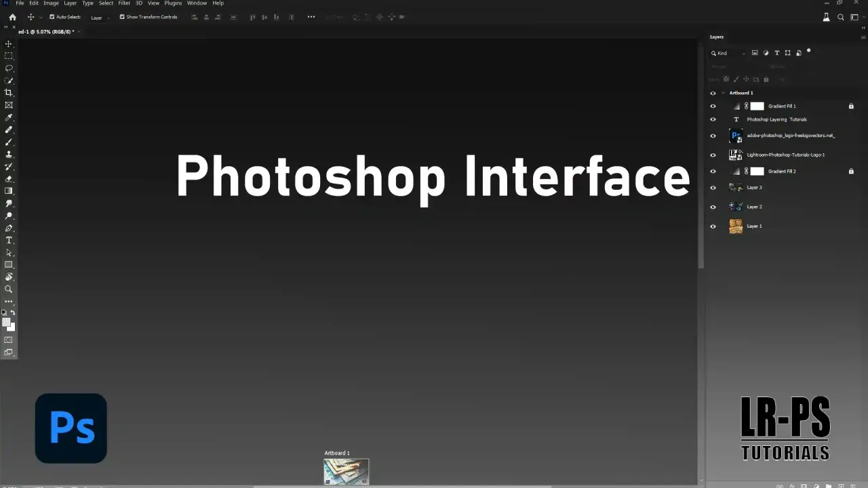Collapse Artboard 1 group chevron
Viewport: 868px width, 488px height.
tap(724, 93)
